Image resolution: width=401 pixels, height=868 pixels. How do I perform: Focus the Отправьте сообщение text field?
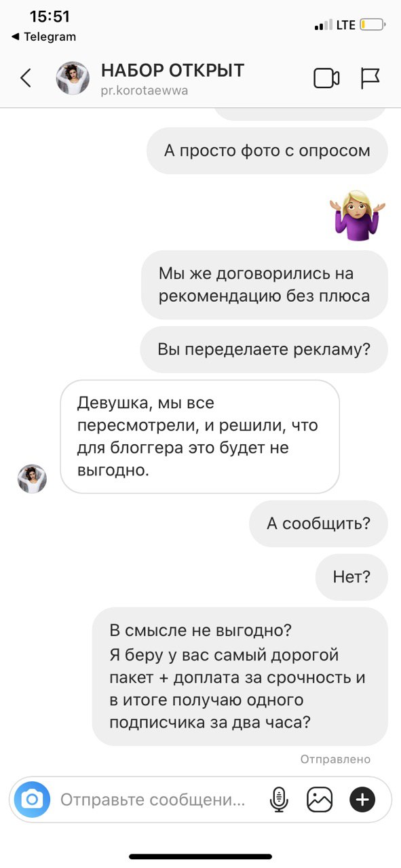click(x=153, y=800)
